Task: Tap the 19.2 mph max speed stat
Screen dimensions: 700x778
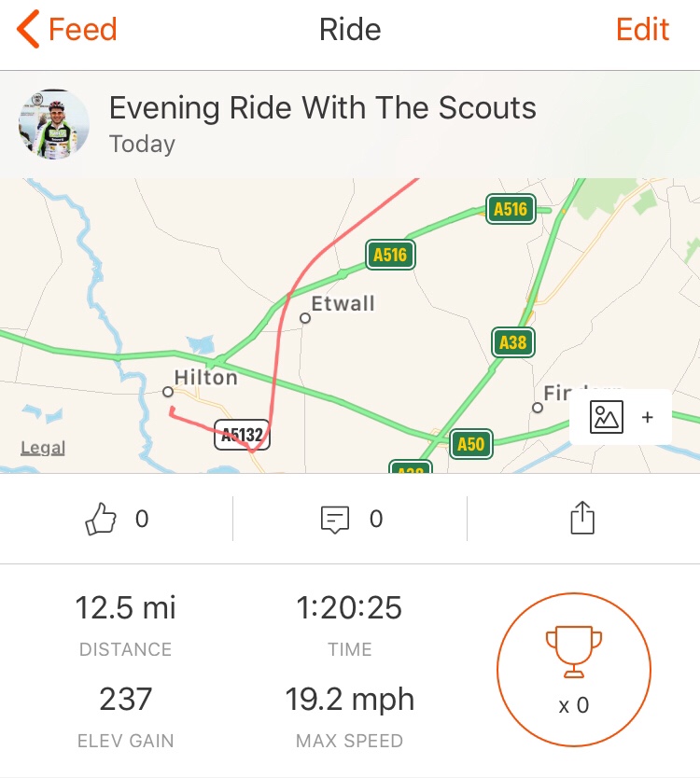Action: click(349, 700)
